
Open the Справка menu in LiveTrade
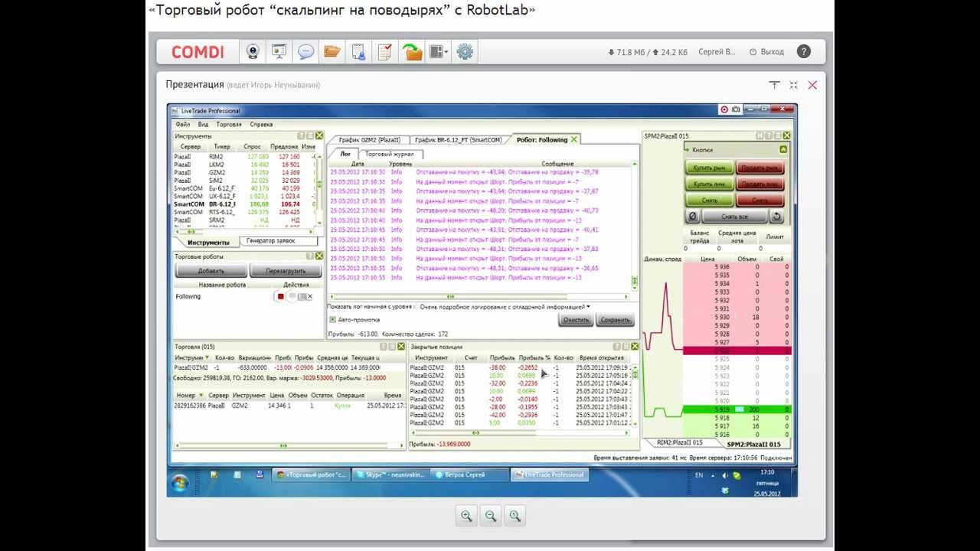[x=261, y=124]
